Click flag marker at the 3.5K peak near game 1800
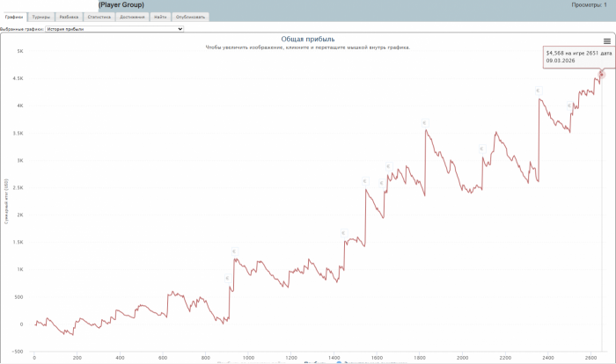Image resolution: width=616 pixels, height=364 pixels. [x=425, y=123]
